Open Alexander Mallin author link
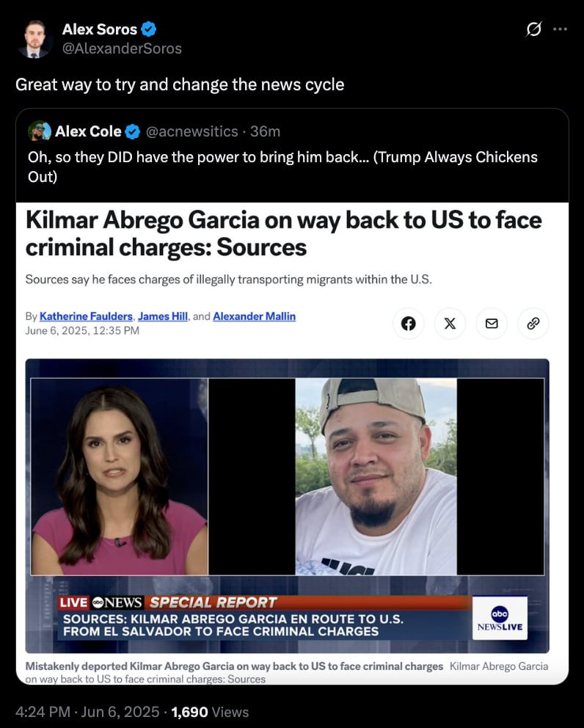Screen dimensions: 584x728 [254, 316]
